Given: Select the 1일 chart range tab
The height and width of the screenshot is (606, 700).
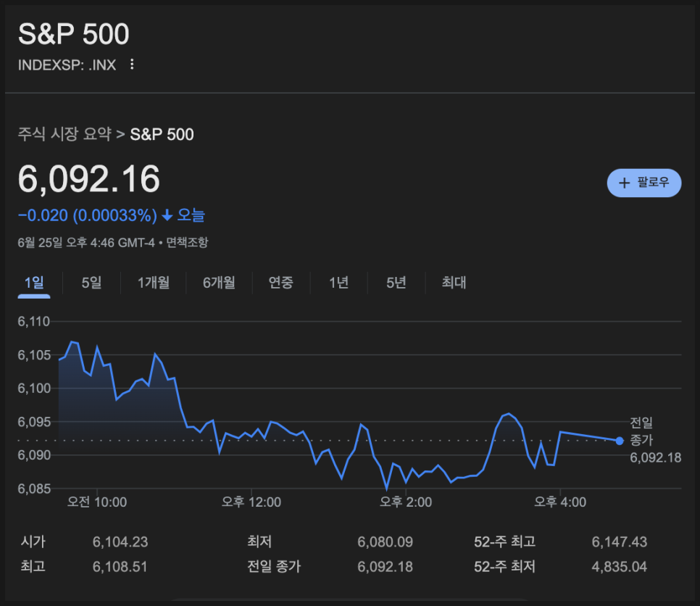Looking at the screenshot, I should (x=34, y=283).
